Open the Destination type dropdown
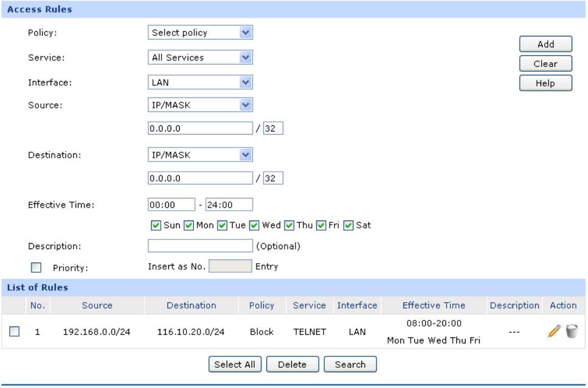 pos(200,155)
